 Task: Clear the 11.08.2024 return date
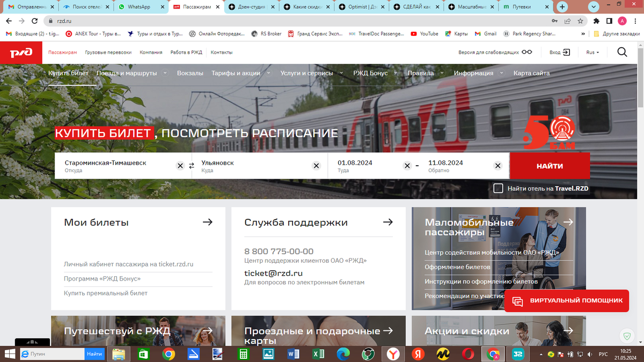(498, 166)
